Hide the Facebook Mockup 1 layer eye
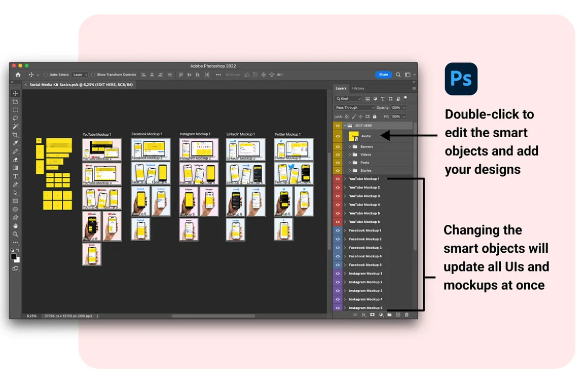588x392 pixels. click(x=338, y=230)
